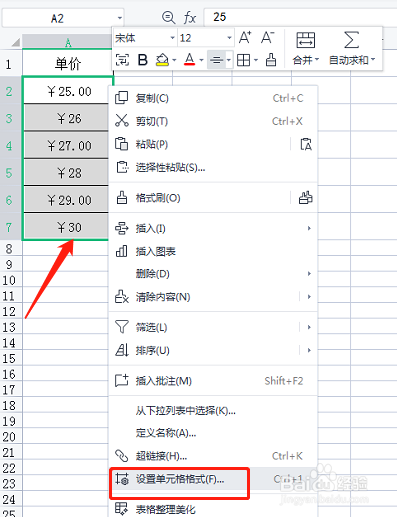Click the fx insert function icon

[190, 17]
